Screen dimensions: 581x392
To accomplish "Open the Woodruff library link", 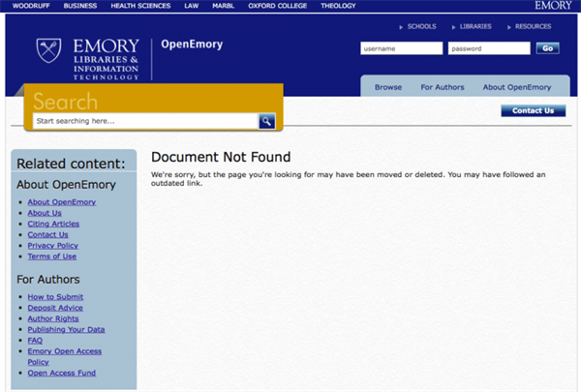I will click(x=31, y=6).
